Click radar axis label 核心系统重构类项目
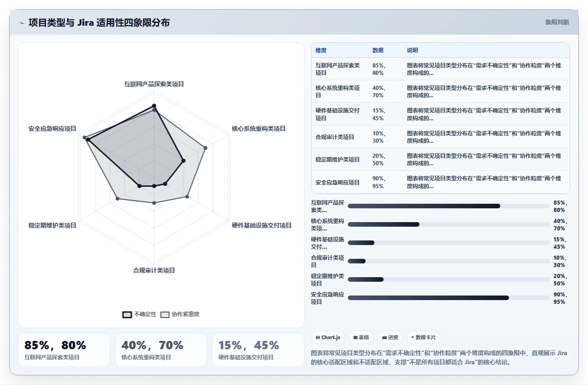588x385 pixels. coord(259,128)
